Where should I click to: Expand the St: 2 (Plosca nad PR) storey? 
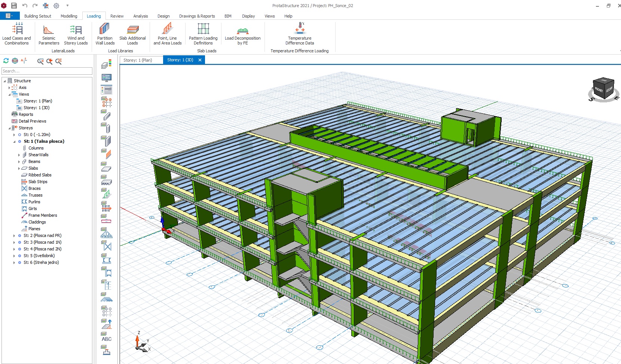(14, 236)
